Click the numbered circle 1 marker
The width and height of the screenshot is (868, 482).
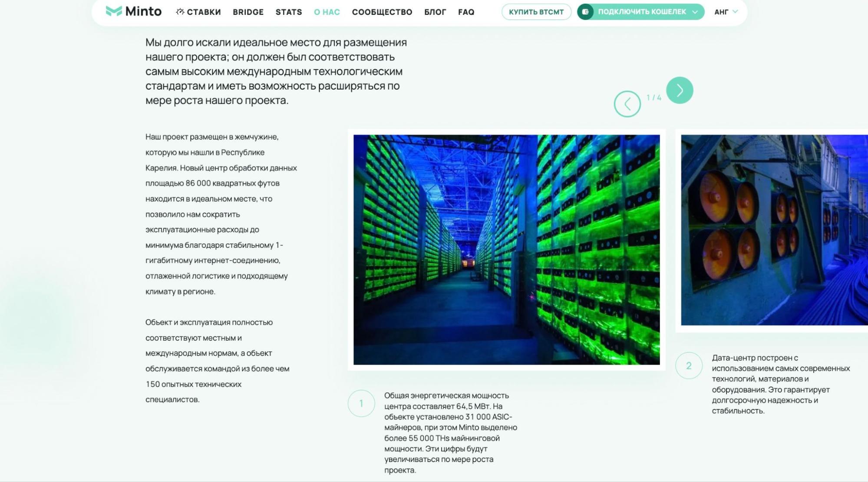(x=361, y=403)
